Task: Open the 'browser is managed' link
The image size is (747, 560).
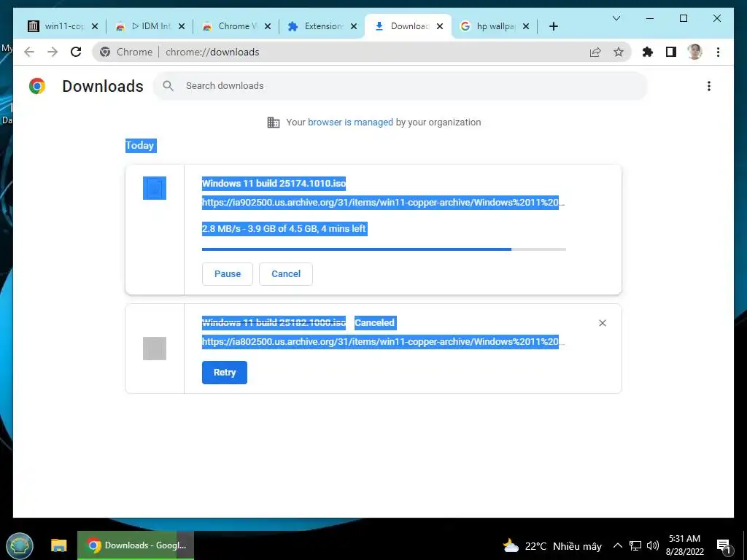Action: click(350, 122)
